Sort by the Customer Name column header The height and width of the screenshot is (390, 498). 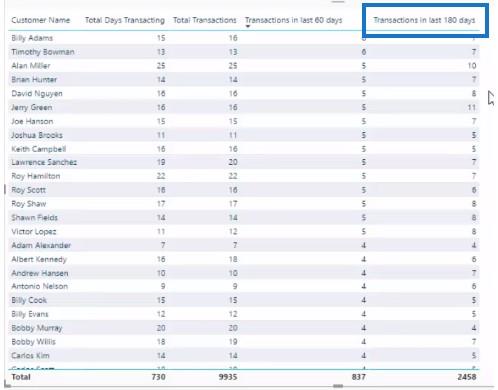pyautogui.click(x=41, y=20)
